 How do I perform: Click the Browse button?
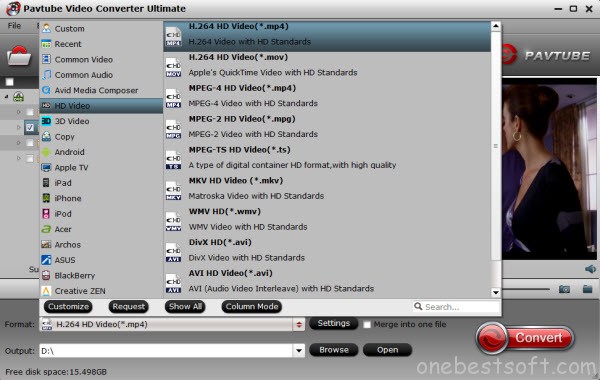[334, 350]
